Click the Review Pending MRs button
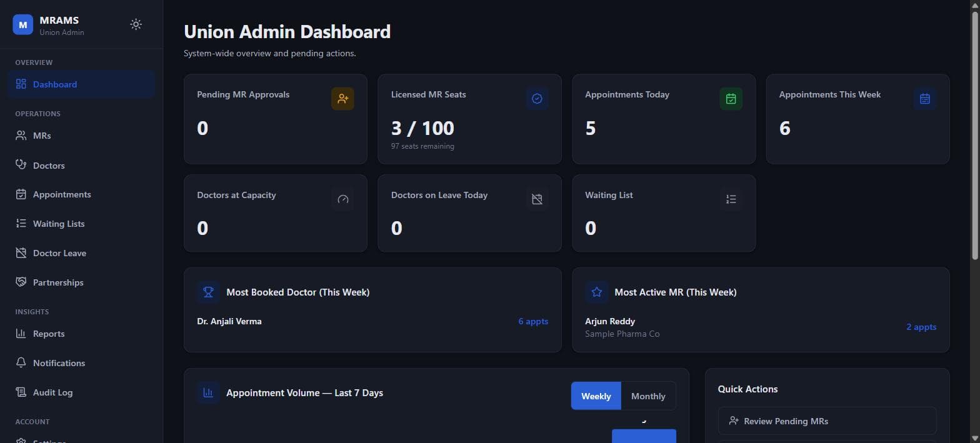Screen dimensions: 980x443 tap(827, 421)
